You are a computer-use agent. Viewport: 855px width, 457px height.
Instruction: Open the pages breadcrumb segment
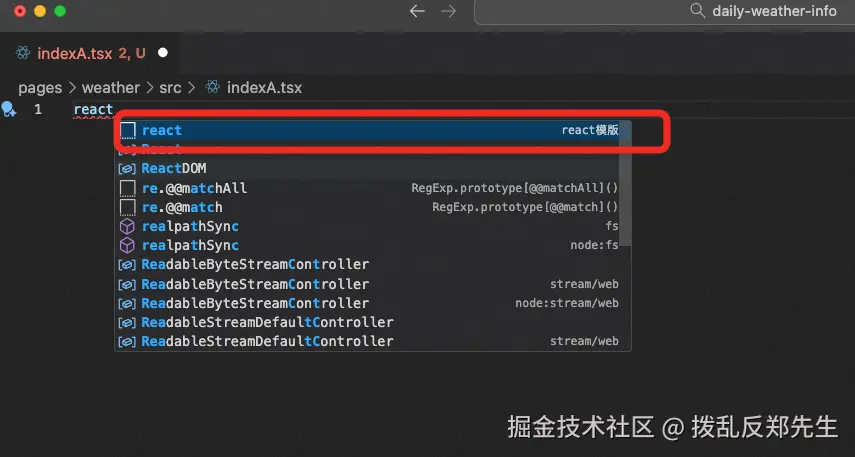tap(40, 88)
